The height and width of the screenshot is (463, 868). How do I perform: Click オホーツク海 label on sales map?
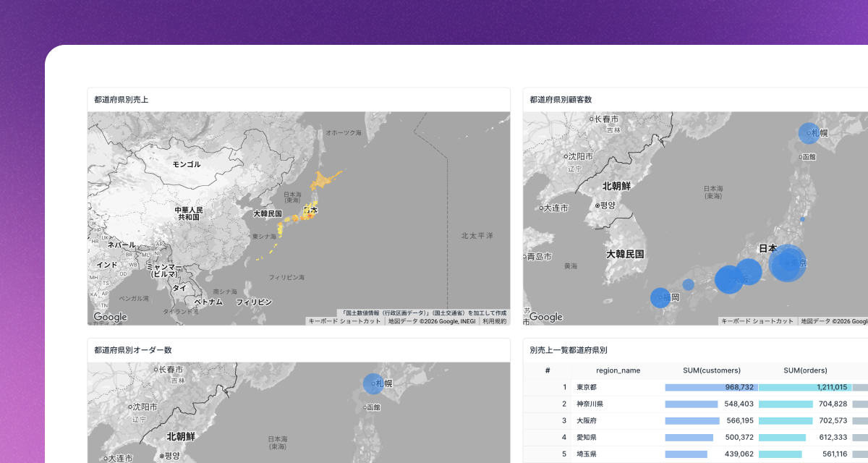(343, 132)
